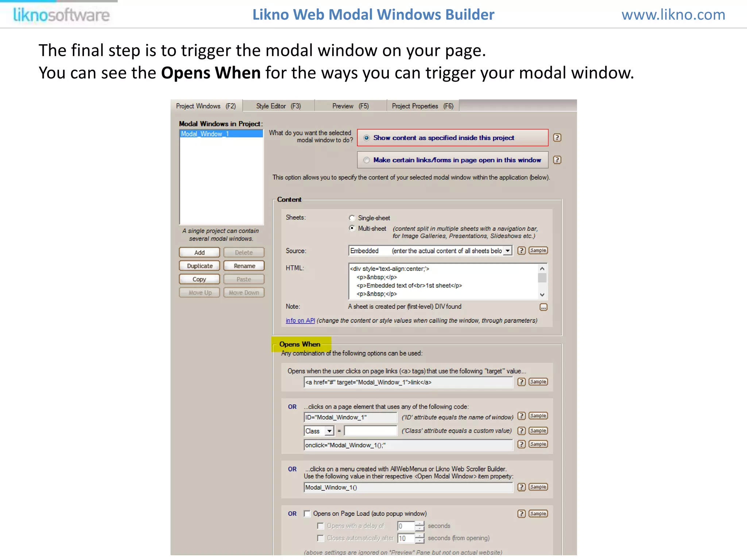Click the ID="Modal_Window_1" field

click(350, 417)
